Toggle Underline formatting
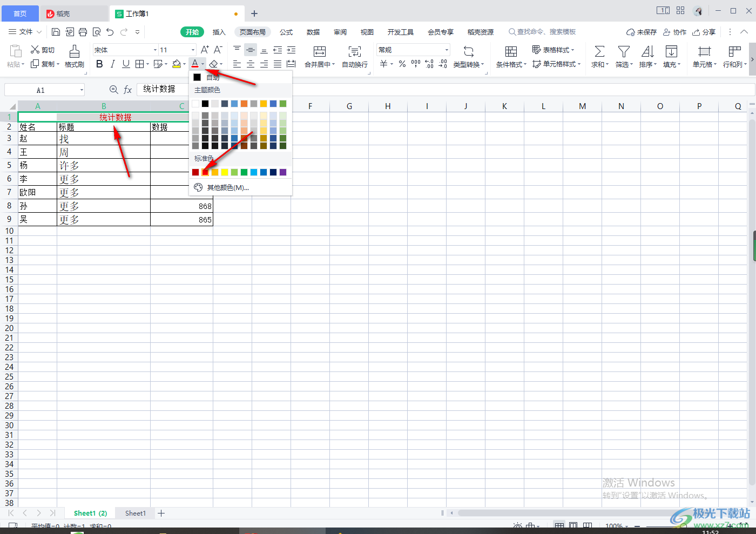The height and width of the screenshot is (534, 756). 126,64
